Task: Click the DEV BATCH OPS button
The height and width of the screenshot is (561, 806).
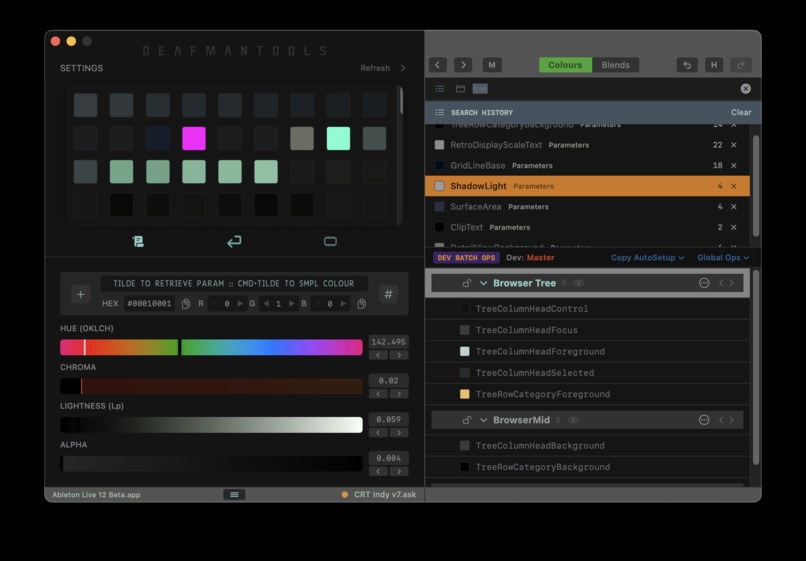Action: point(466,258)
